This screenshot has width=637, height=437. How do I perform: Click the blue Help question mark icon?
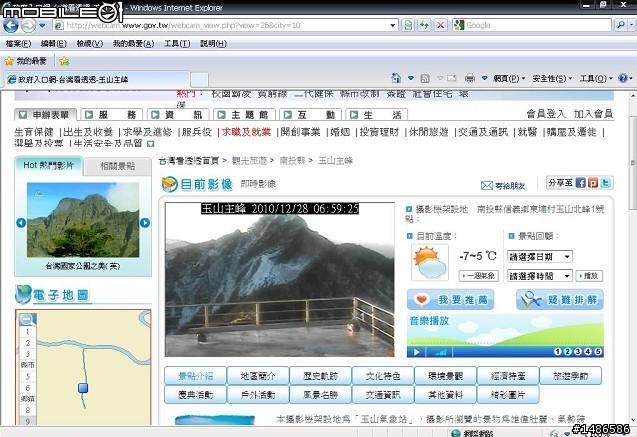coord(623,78)
